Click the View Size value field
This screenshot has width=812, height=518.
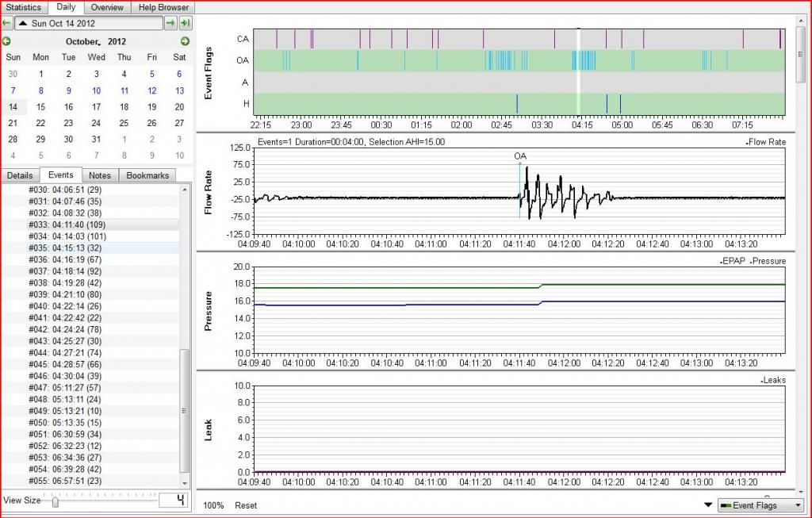pos(174,501)
